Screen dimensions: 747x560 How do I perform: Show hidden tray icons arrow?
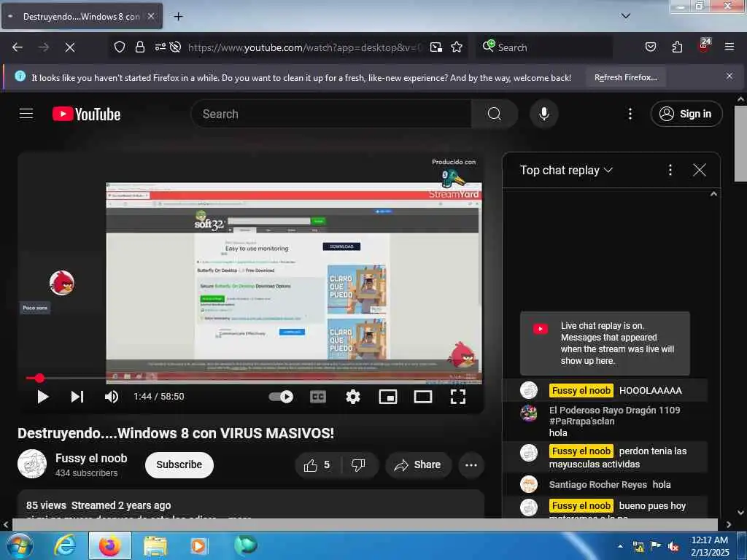pyautogui.click(x=620, y=546)
